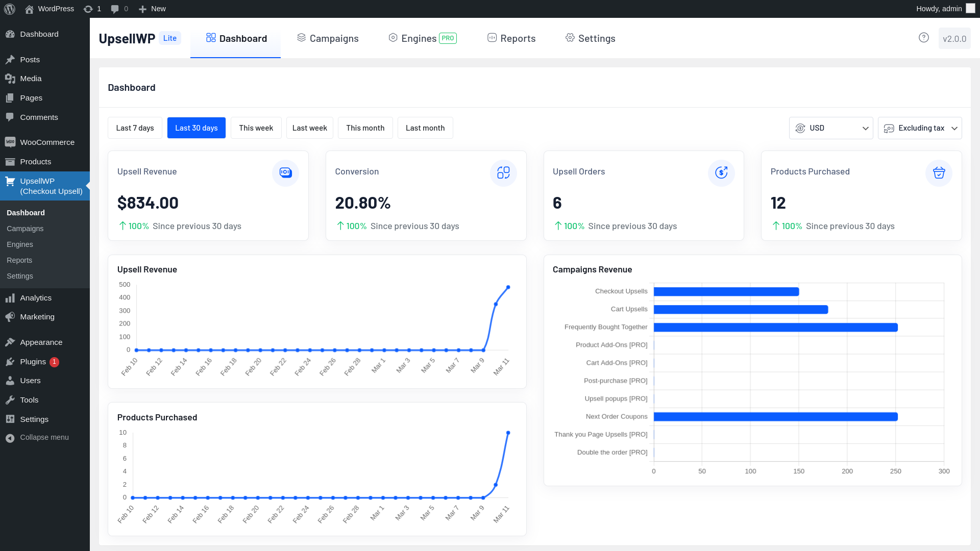Click the Tools wrench icon
This screenshot has width=980, height=551.
pos(10,400)
